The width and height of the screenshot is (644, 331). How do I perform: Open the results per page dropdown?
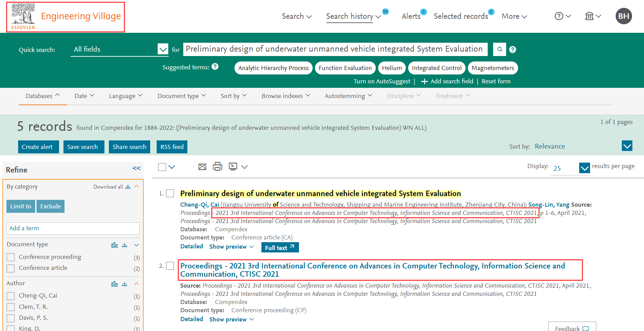click(x=570, y=168)
